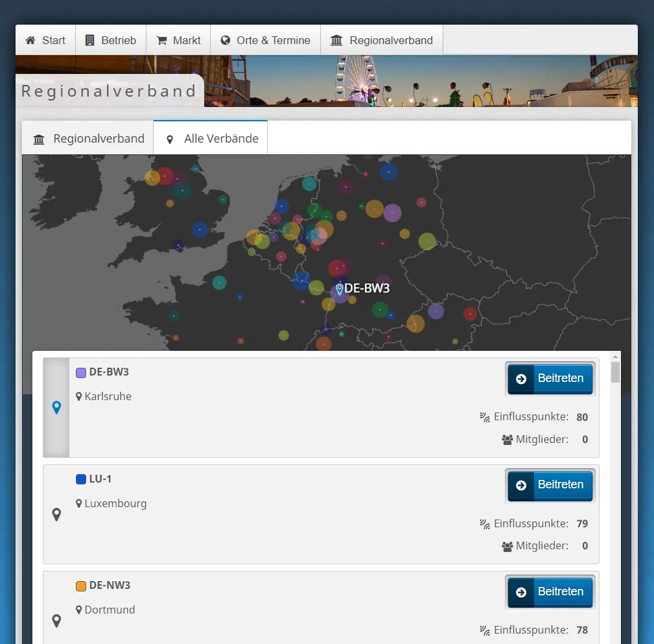Open the Regionalverband top menu item
Image resolution: width=654 pixels, height=644 pixels.
382,40
